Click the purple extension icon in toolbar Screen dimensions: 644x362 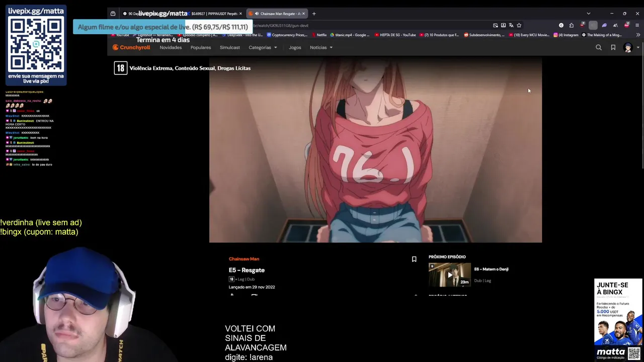[x=604, y=25]
